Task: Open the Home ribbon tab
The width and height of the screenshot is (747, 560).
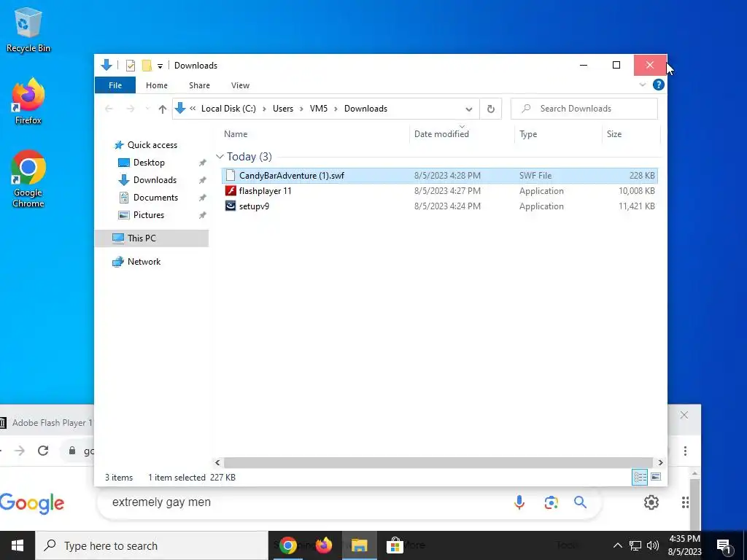Action: (157, 85)
